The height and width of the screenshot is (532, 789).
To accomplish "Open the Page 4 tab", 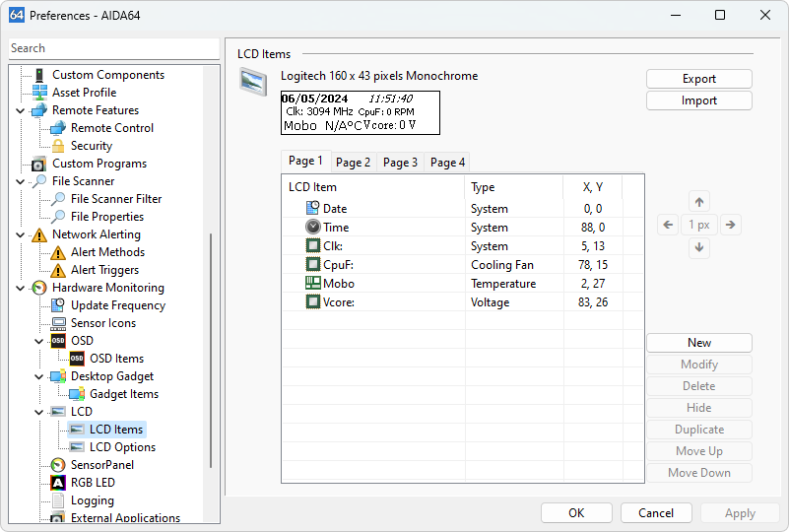I will tap(447, 163).
